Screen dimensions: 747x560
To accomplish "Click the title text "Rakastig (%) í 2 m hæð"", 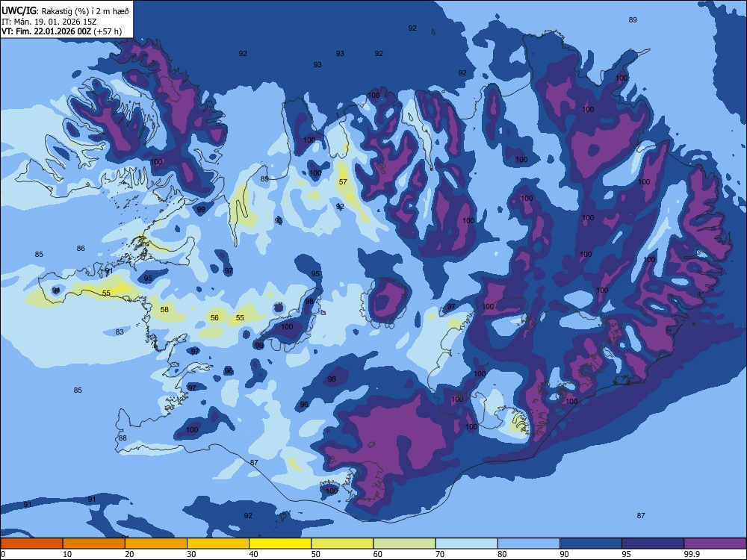I will point(85,11).
